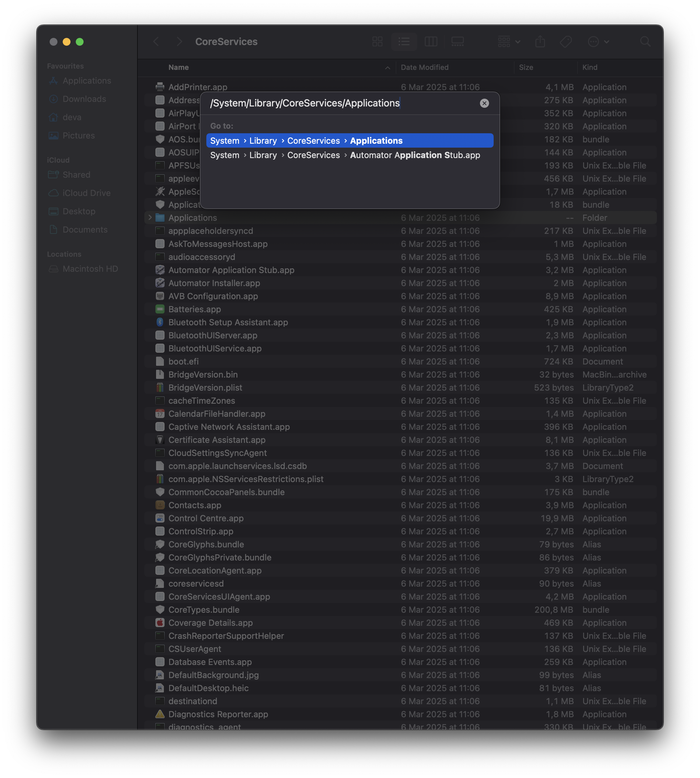This screenshot has width=700, height=778.
Task: Sort by the Name column header
Action: pos(179,67)
